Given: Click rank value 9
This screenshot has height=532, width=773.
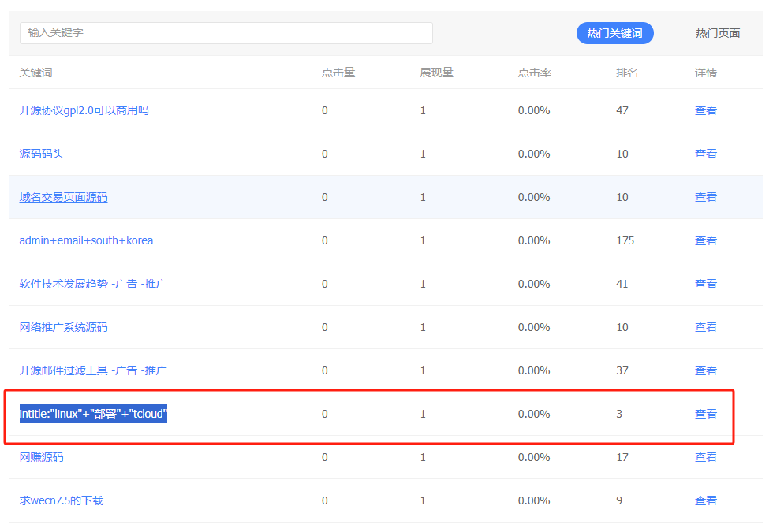Looking at the screenshot, I should pos(619,500).
